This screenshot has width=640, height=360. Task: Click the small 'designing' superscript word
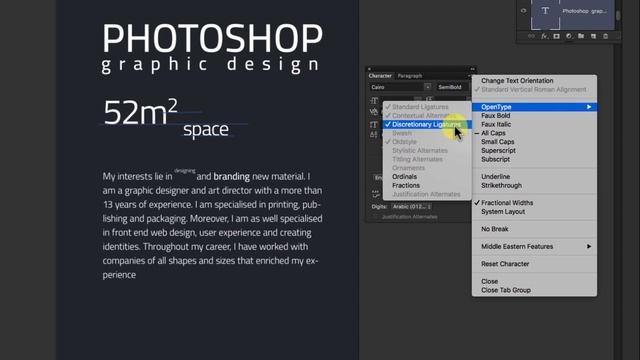(x=185, y=170)
